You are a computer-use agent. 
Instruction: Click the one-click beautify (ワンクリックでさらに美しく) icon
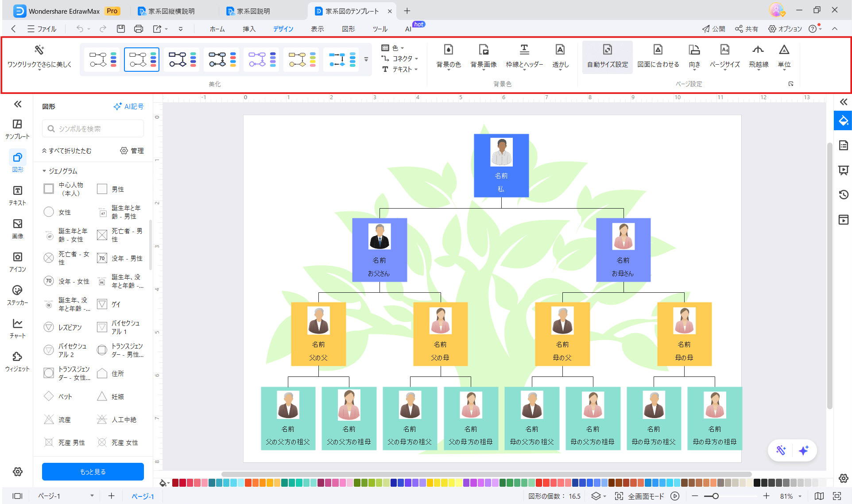tap(39, 50)
